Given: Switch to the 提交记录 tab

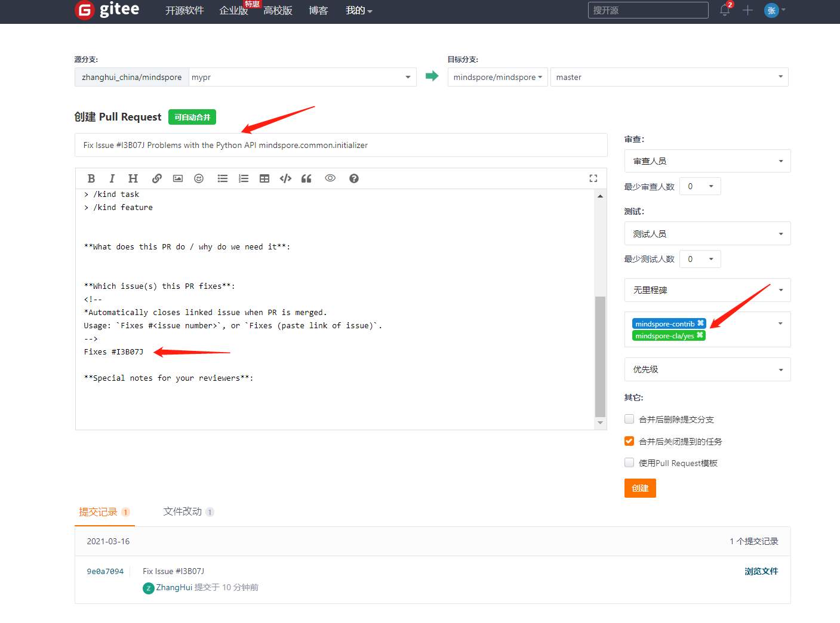Looking at the screenshot, I should [x=104, y=512].
